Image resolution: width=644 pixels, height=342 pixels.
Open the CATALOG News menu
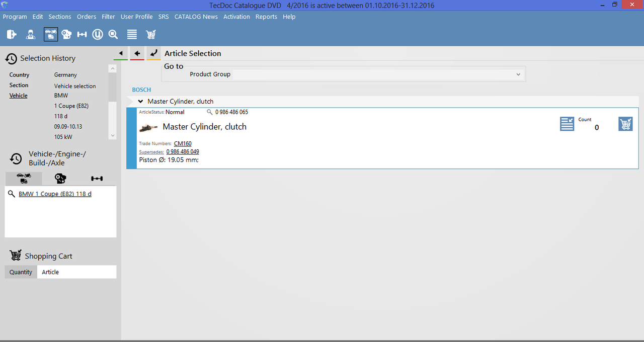[x=196, y=17]
